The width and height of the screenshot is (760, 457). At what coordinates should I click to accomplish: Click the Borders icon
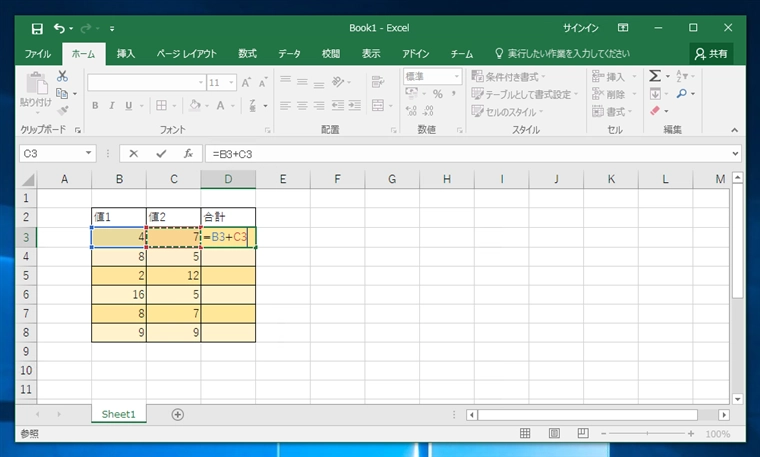coord(161,106)
